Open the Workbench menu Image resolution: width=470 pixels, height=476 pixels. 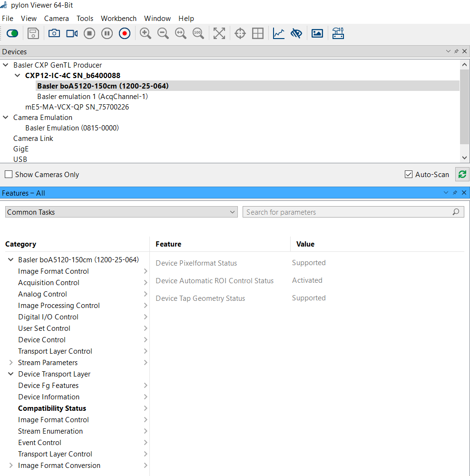click(x=118, y=19)
